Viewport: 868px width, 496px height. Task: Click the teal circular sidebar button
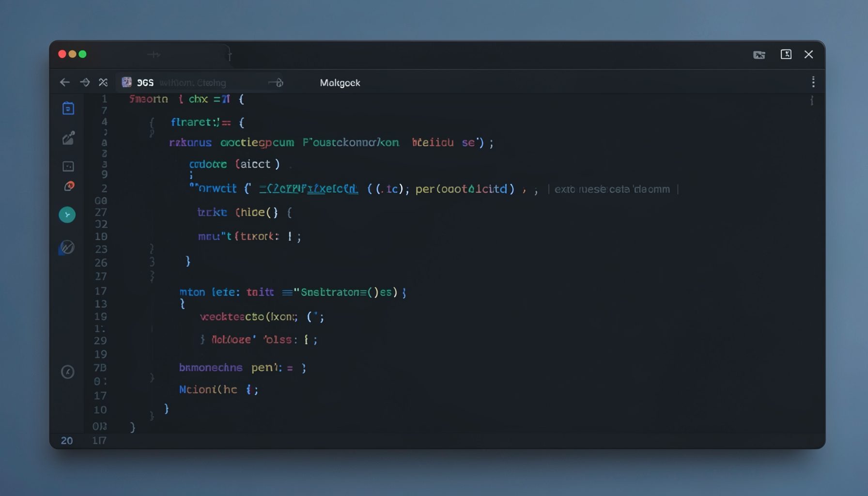[67, 215]
